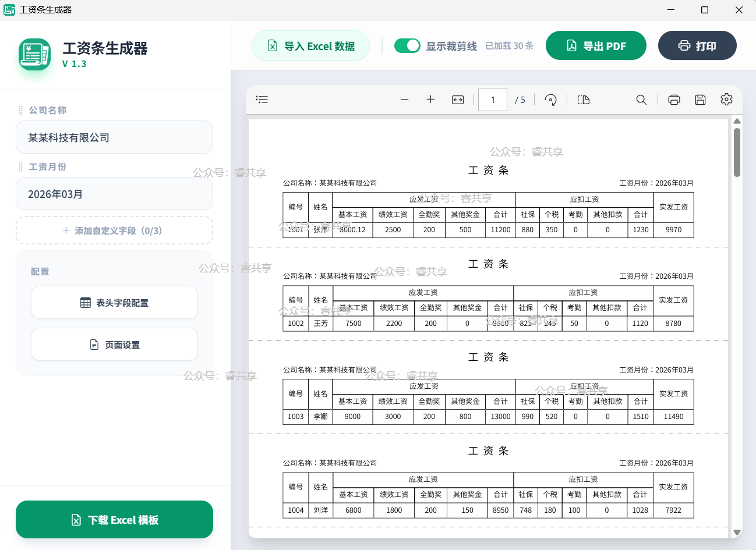Save the PDF with the floppy icon

coord(700,100)
